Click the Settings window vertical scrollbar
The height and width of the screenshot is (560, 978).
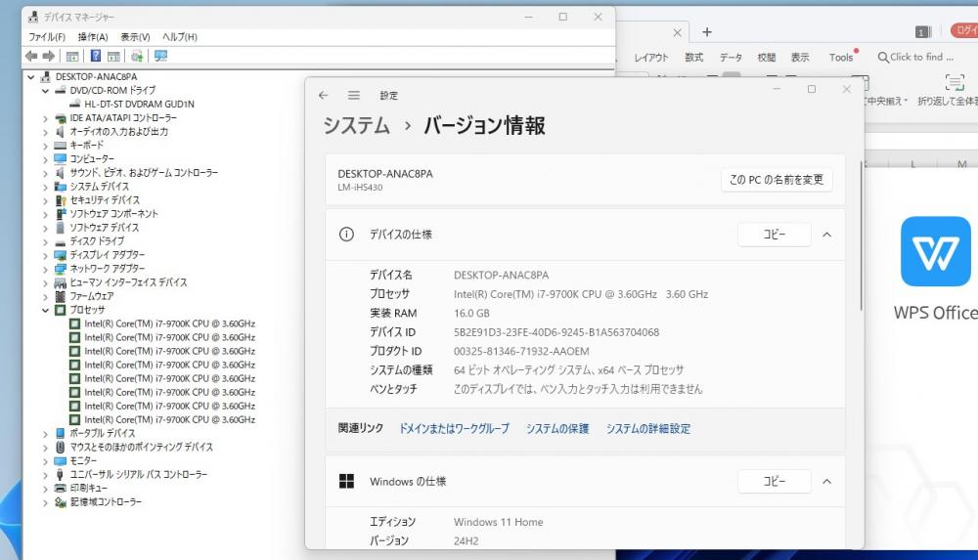point(861,236)
